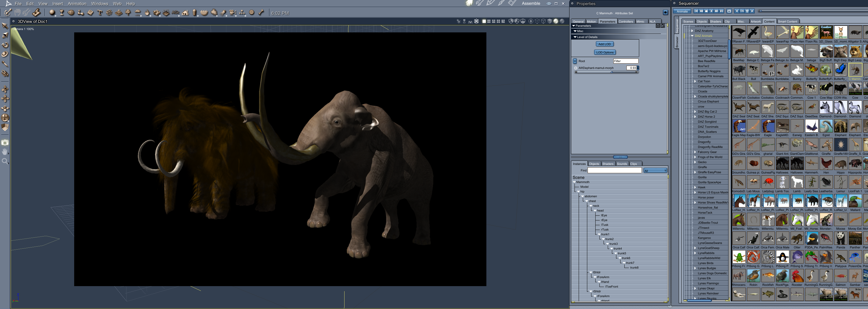The height and width of the screenshot is (309, 868).
Task: Select the rotate tool in left toolbar
Action: [x=5, y=45]
